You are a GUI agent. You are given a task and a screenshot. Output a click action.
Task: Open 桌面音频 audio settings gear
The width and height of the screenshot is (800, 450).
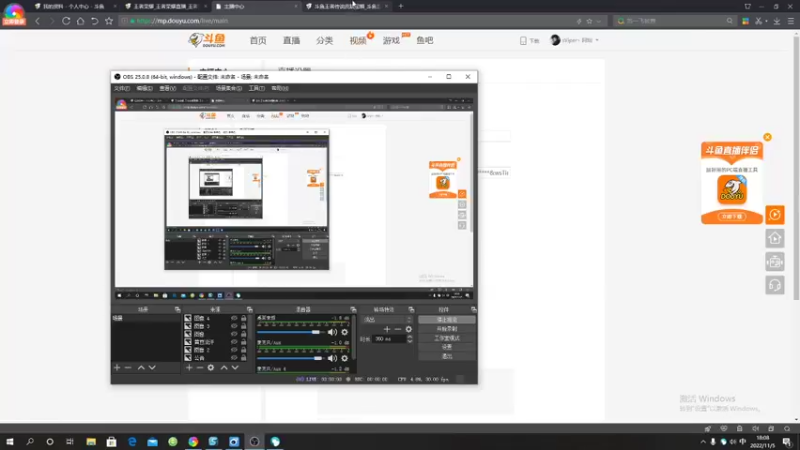pos(344,332)
